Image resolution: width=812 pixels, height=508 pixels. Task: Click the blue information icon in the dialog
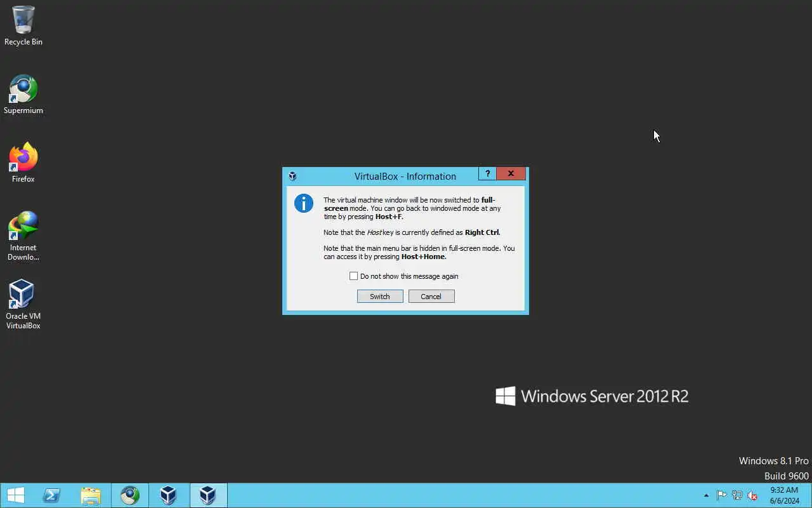coord(304,203)
